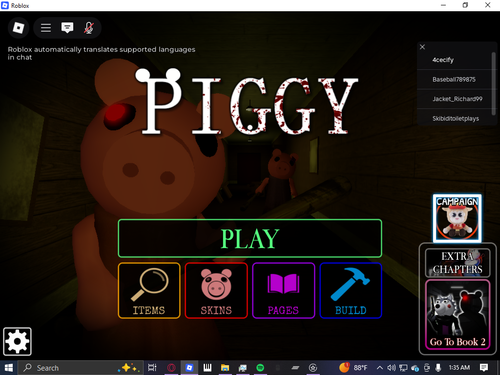Open the ITEMS menu
This screenshot has width=500, height=375.
point(149,290)
